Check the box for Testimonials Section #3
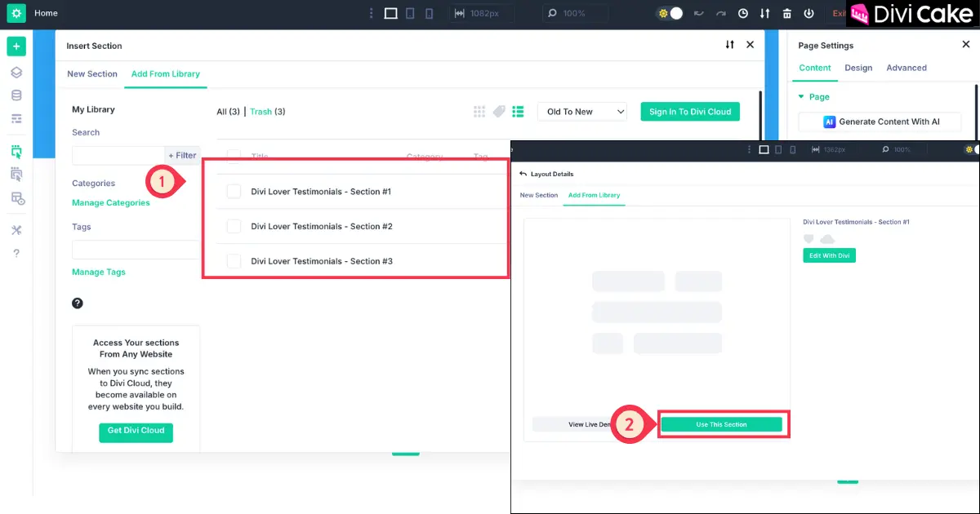980x514 pixels. coord(234,261)
